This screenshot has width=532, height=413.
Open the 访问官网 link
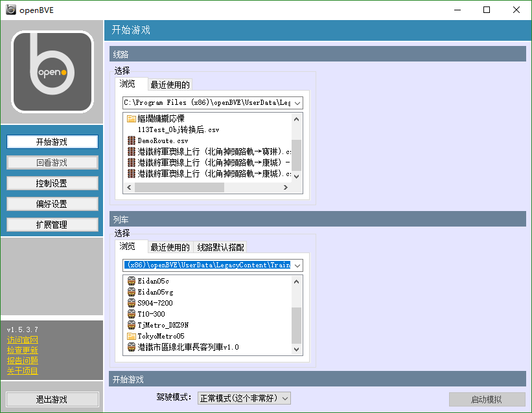(23, 340)
